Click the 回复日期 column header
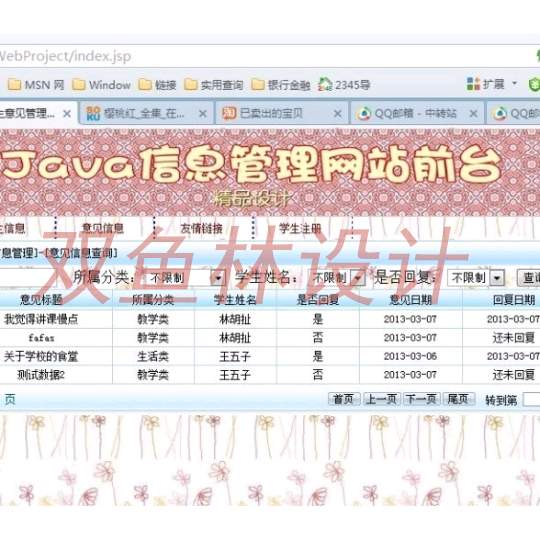 coord(513,300)
